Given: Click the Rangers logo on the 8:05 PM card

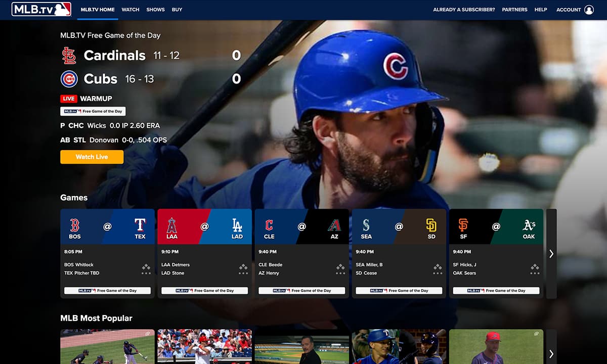Looking at the screenshot, I should pos(140,226).
